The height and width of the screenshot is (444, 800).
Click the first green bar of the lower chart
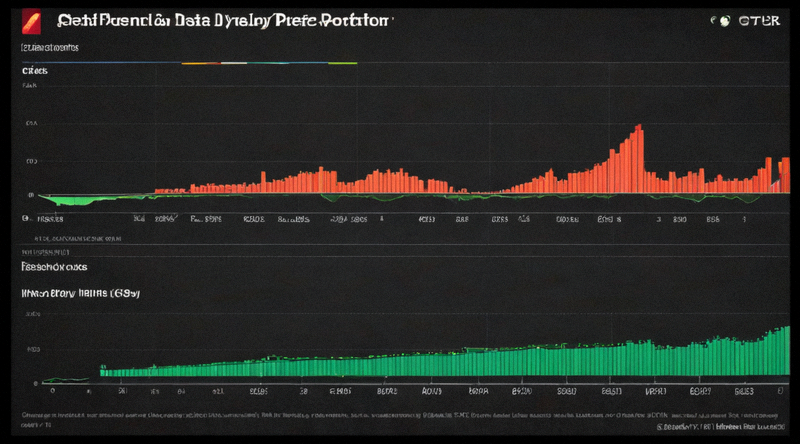coord(103,371)
